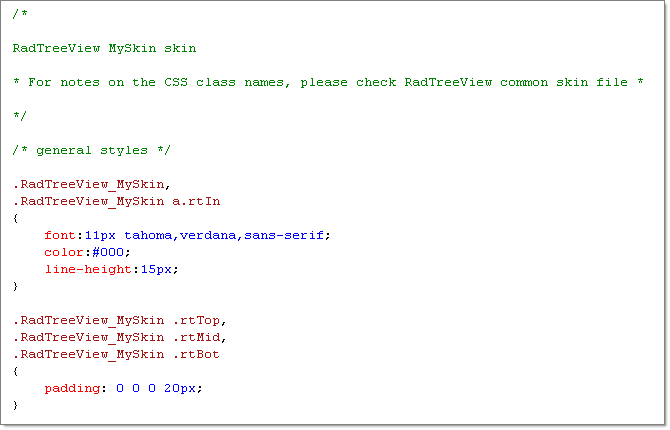Image resolution: width=670 pixels, height=430 pixels.
Task: Click the 'padding' property name
Action: [72, 389]
